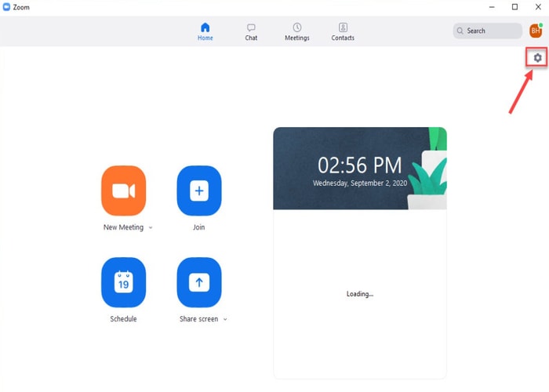
Task: Open the Contacts tab
Action: (x=343, y=32)
